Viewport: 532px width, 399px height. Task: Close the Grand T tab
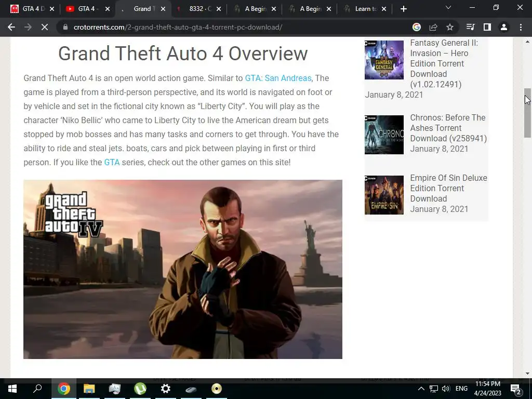(163, 9)
